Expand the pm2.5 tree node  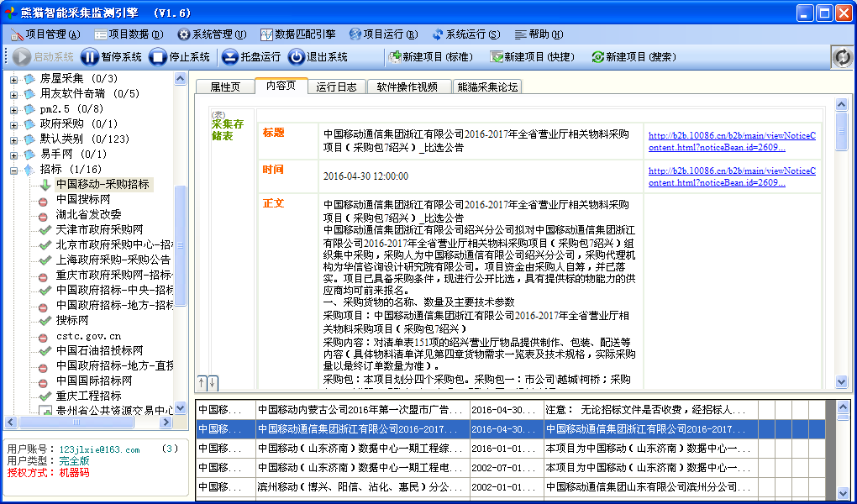(13, 109)
